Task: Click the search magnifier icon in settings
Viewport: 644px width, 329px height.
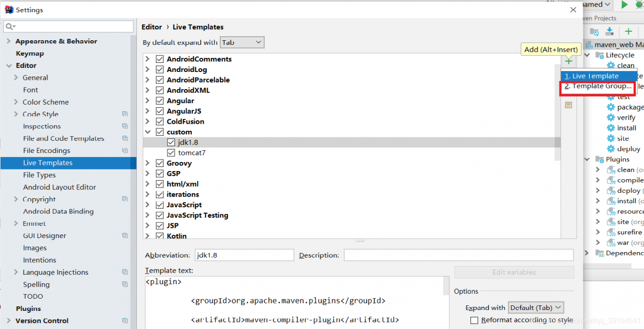Action: click(x=11, y=26)
